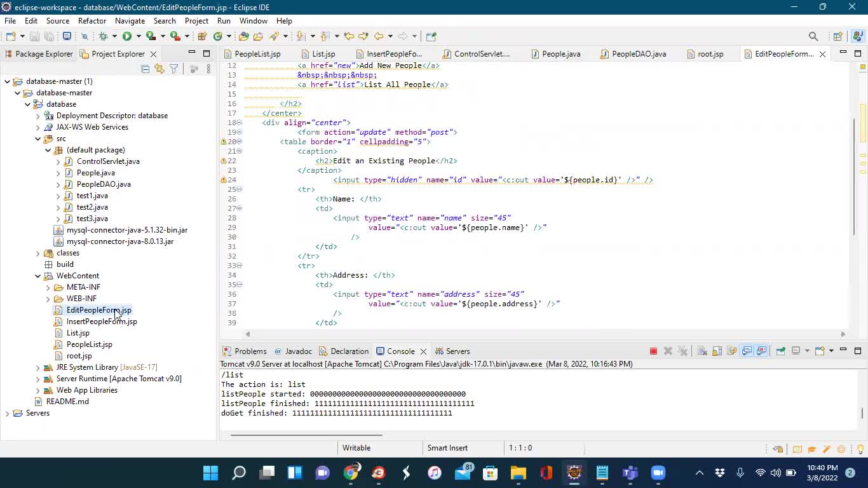Open File Explorer from the taskbar

click(x=519, y=473)
